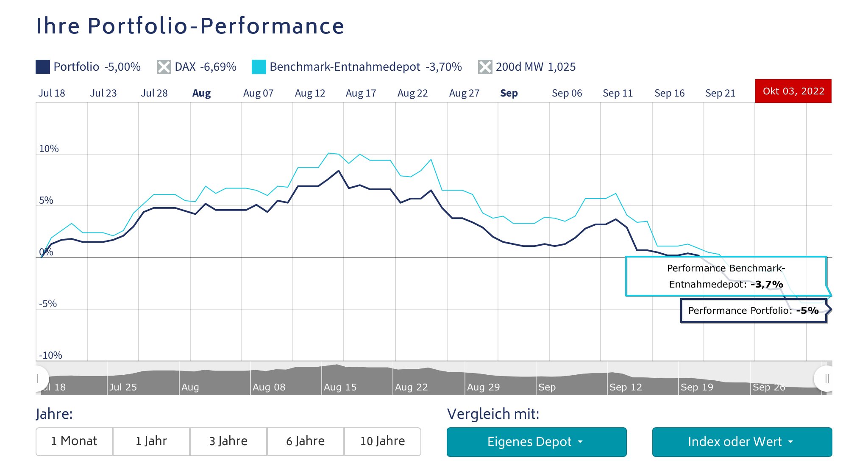This screenshot has width=868, height=476.
Task: Switch to the 1 Jahr range
Action: click(151, 441)
